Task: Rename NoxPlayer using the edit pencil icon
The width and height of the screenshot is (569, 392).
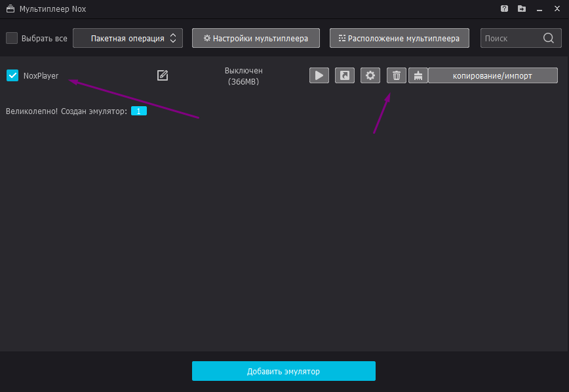Action: tap(163, 75)
